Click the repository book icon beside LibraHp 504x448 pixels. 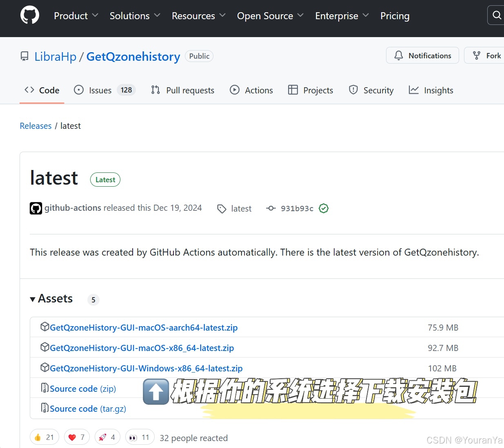click(24, 56)
